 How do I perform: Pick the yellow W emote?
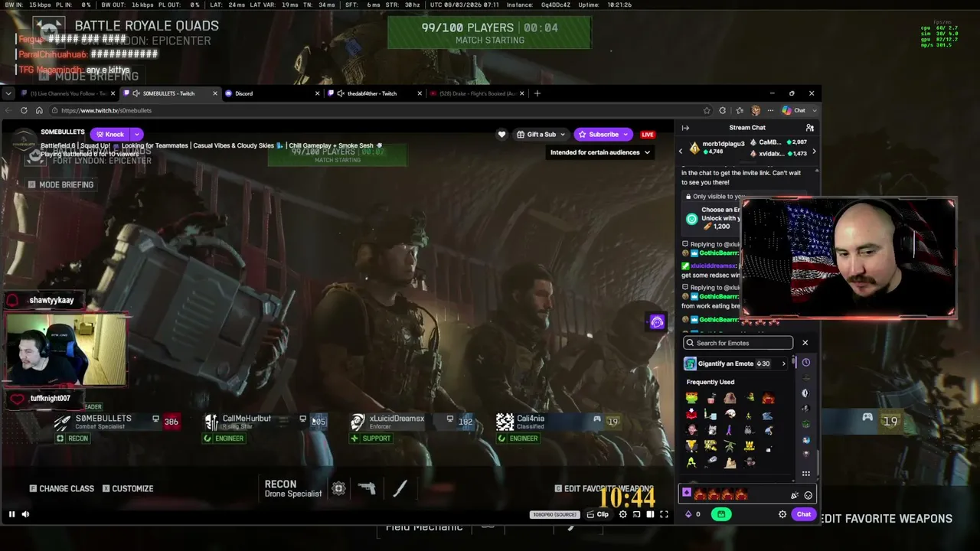tap(749, 445)
